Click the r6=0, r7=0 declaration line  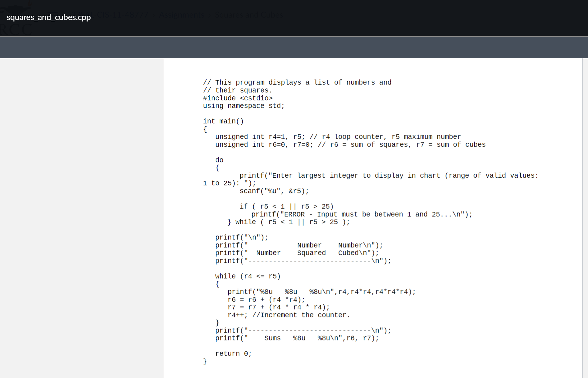[350, 145]
